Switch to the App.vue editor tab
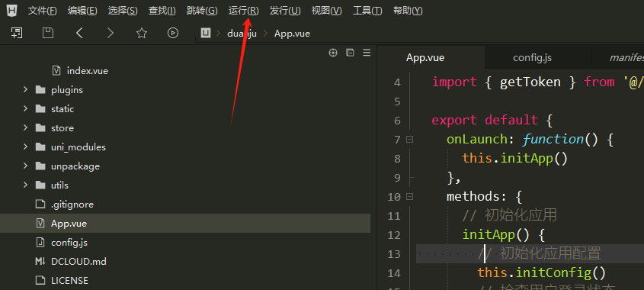Screen dimensions: 644x290 431,57
